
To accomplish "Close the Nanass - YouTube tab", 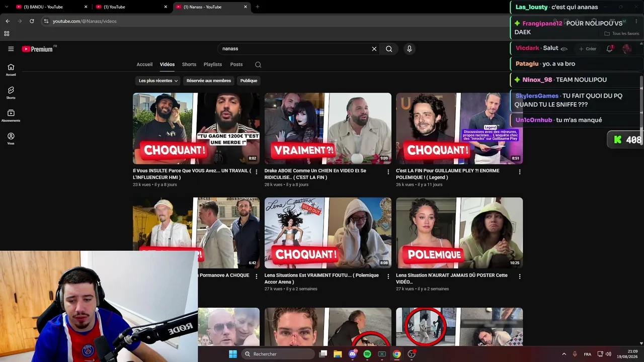I will click(x=246, y=7).
